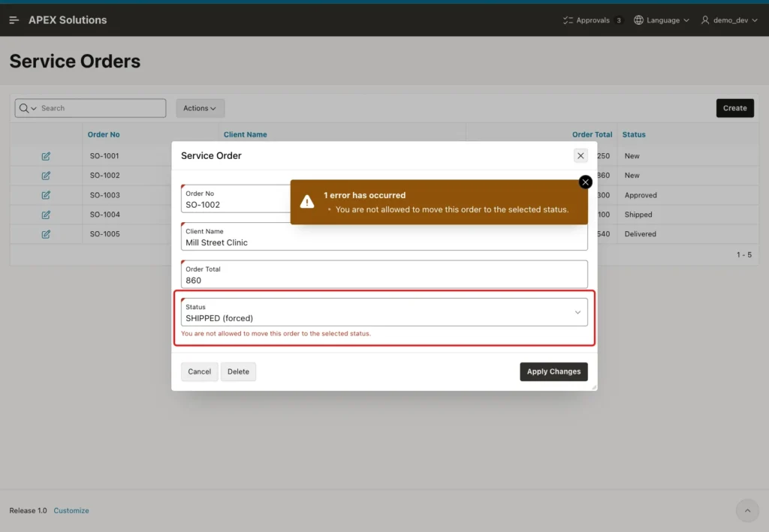Screen dimensions: 769x532
Task: Select the SO-1005 order number cell
Action: click(104, 234)
